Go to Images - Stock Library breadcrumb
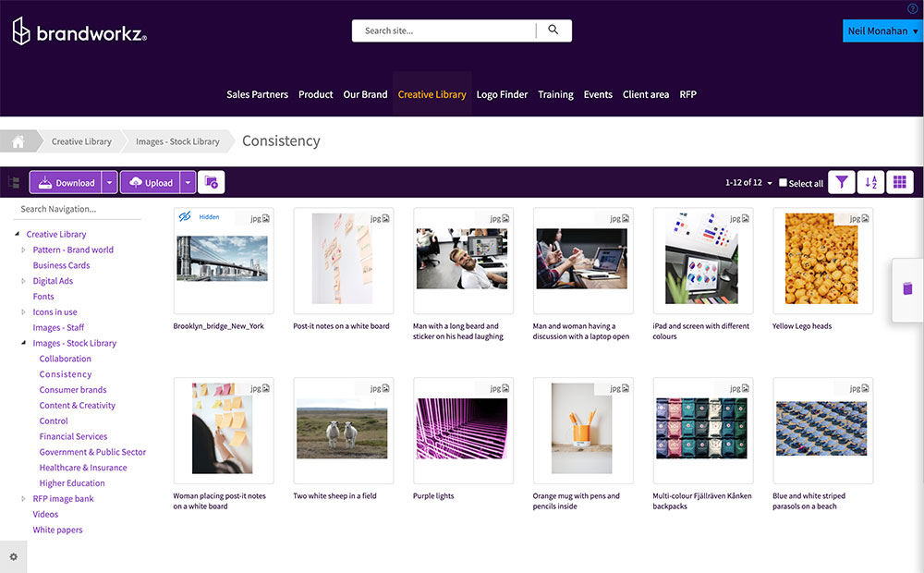 tap(177, 141)
